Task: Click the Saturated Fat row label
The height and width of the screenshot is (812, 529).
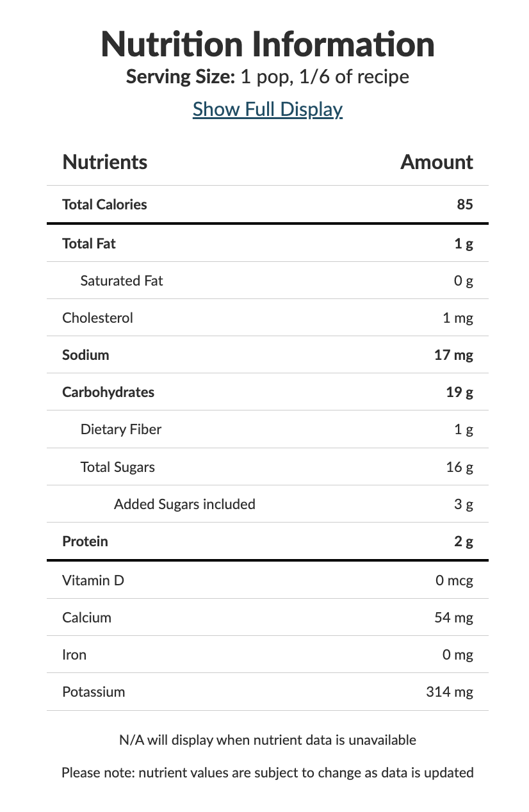Action: pos(122,280)
